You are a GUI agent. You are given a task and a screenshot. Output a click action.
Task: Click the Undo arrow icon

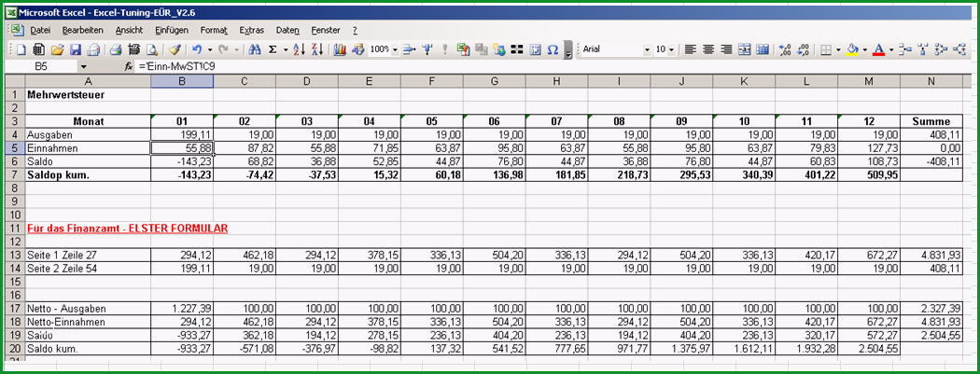[x=197, y=49]
